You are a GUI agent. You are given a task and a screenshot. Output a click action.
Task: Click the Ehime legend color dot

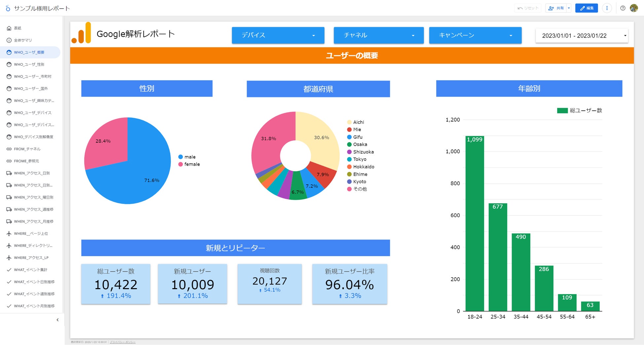point(349,174)
